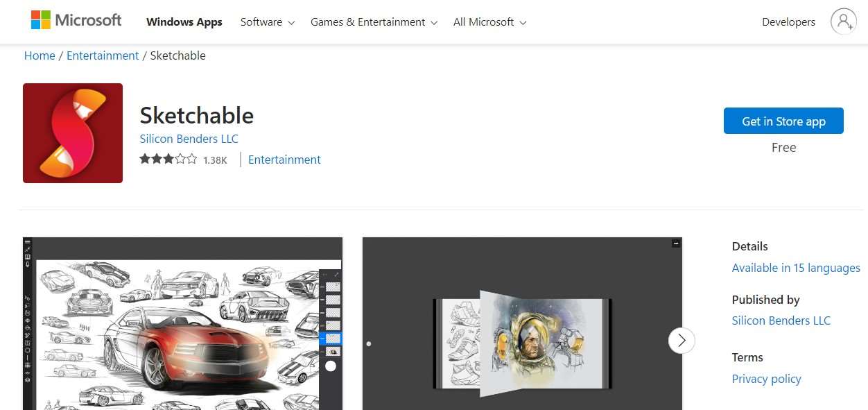The image size is (868, 410).
Task: Click Sketchable in the breadcrumb
Action: click(177, 55)
